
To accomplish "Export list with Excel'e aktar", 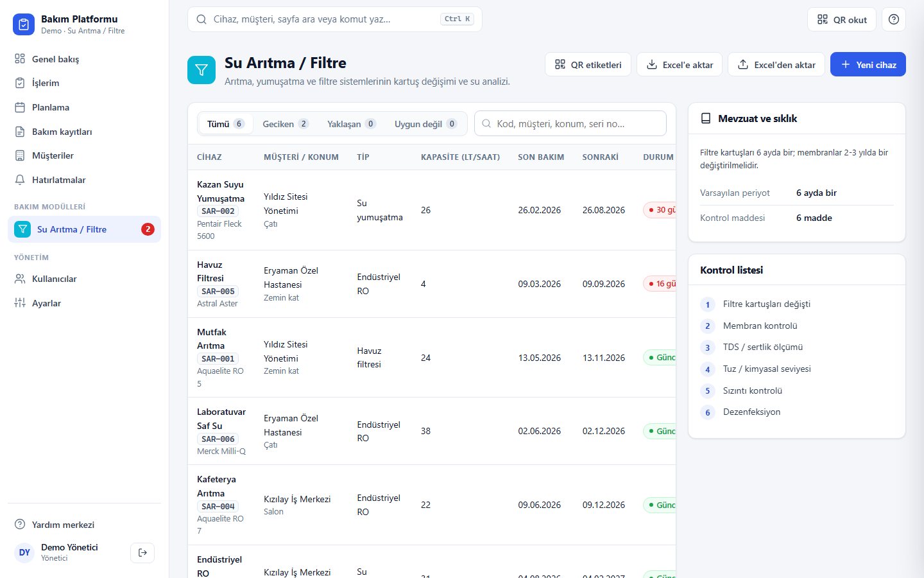I will pyautogui.click(x=680, y=64).
